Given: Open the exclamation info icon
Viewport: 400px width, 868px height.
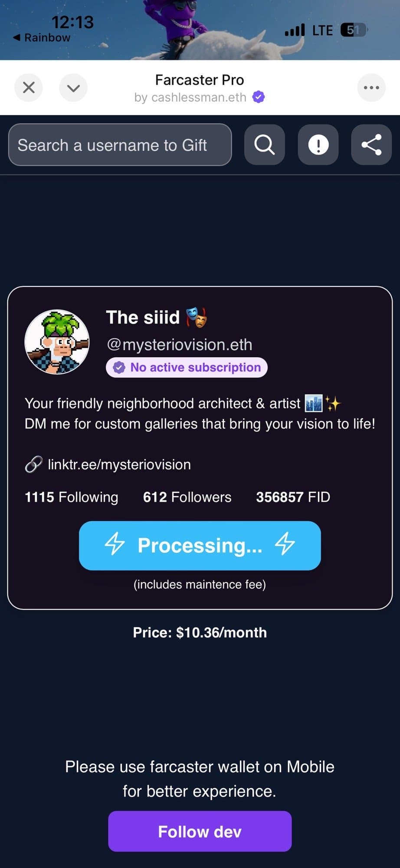Looking at the screenshot, I should pos(318,145).
